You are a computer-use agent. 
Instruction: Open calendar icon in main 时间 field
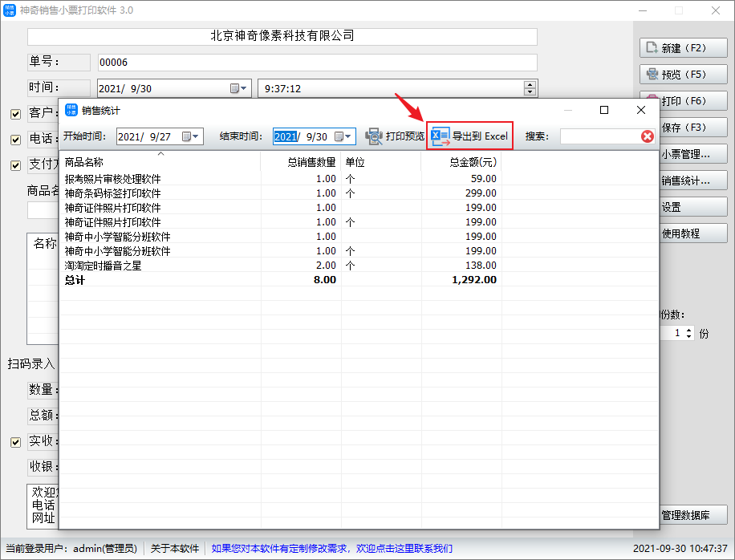coord(235,88)
